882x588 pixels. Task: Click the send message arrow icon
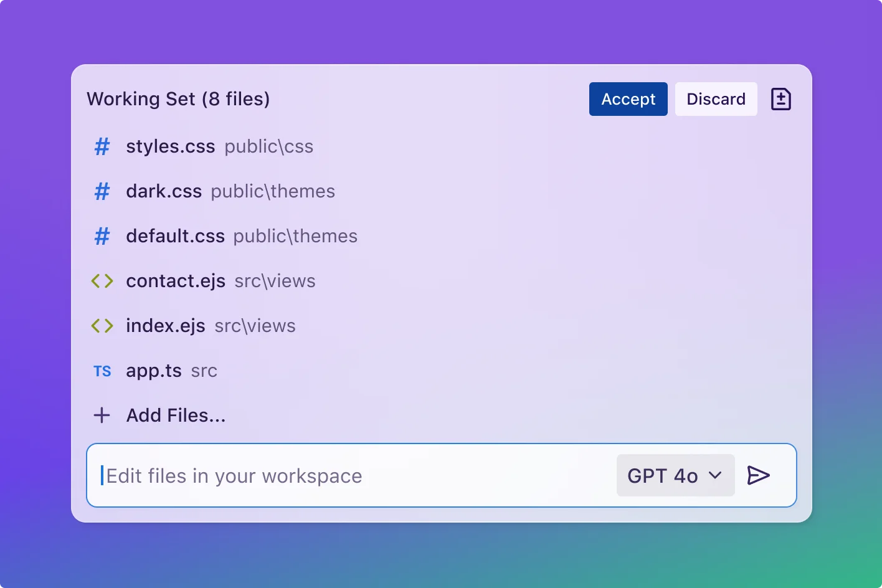(759, 475)
